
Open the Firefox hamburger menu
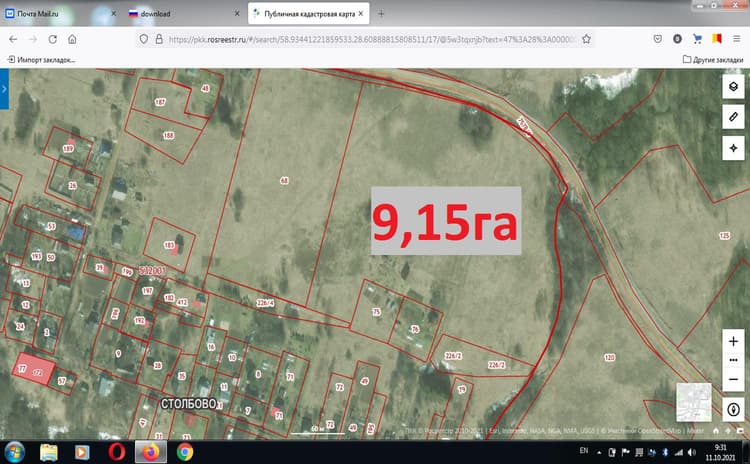[x=737, y=39]
